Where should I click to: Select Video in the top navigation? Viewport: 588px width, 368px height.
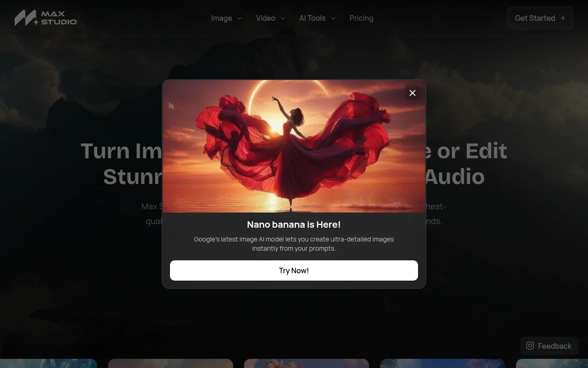click(266, 18)
